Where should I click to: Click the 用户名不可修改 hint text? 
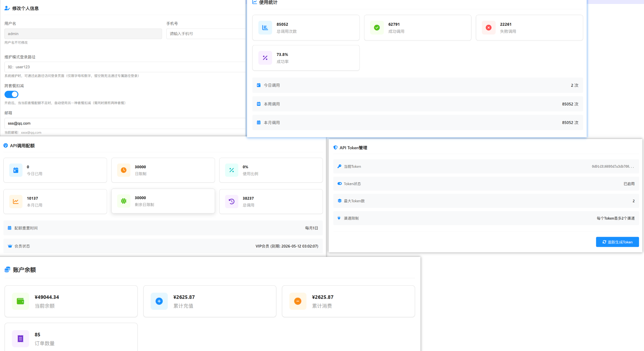click(16, 42)
